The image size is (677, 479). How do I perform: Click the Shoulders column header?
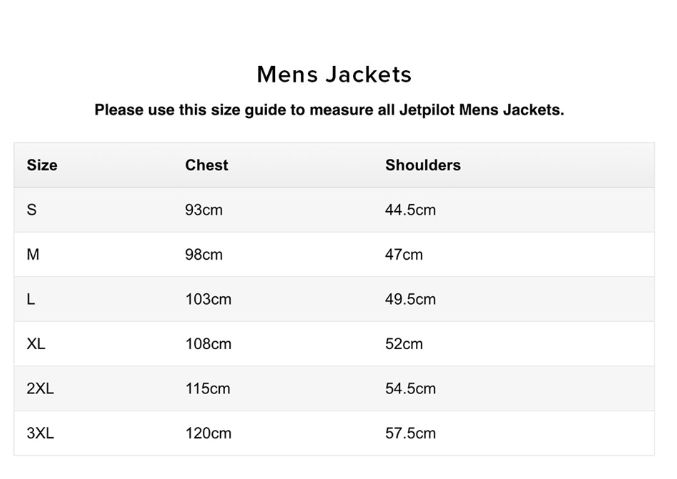tap(422, 165)
